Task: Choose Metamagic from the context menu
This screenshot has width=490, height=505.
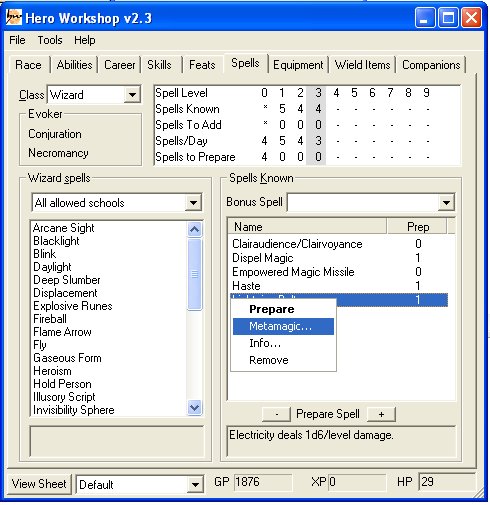Action: [x=283, y=326]
